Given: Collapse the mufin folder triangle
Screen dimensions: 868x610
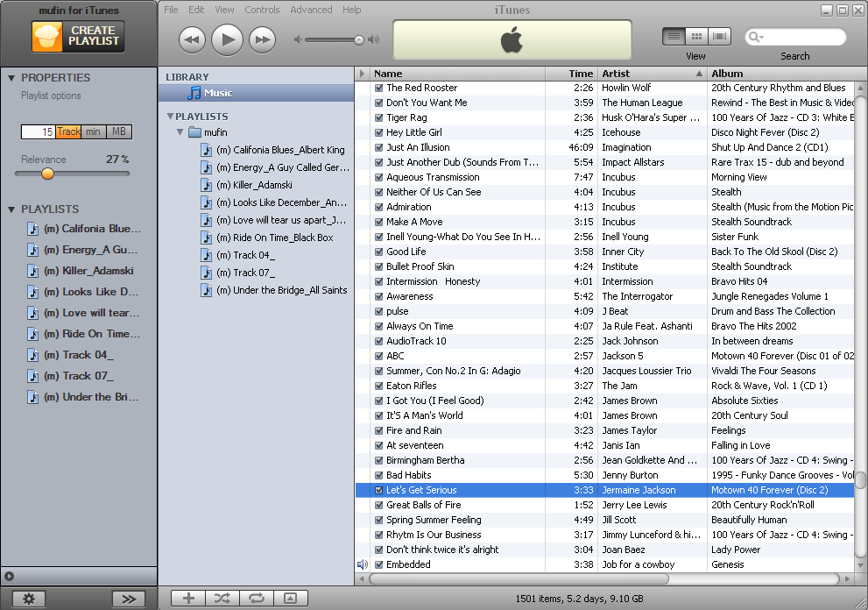Looking at the screenshot, I should pos(180,132).
